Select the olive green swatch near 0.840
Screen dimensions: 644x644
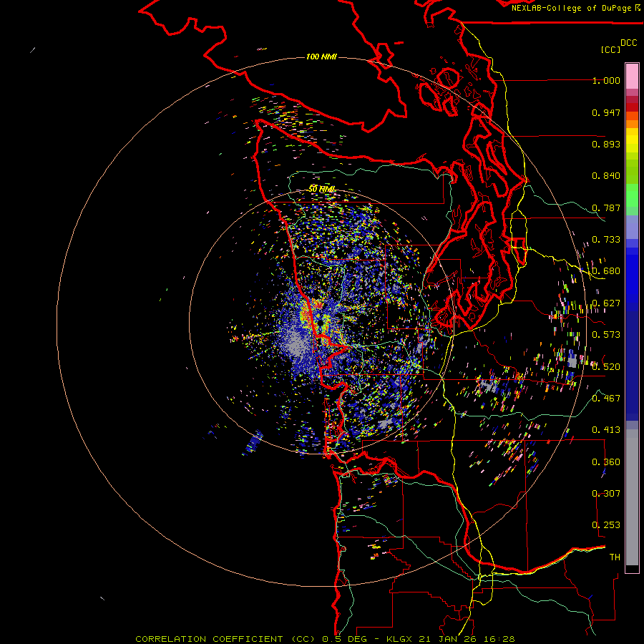(x=632, y=171)
